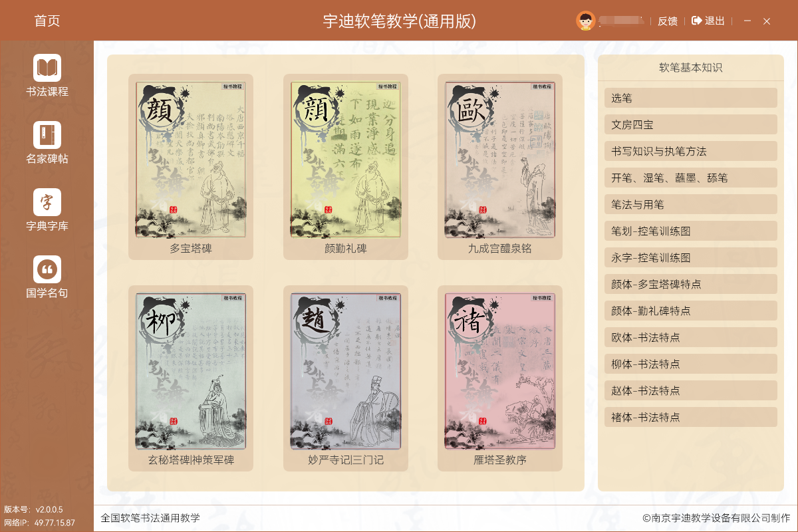Select the 九成宫醴泉铭 course cover
The height and width of the screenshot is (532, 798).
point(499,160)
